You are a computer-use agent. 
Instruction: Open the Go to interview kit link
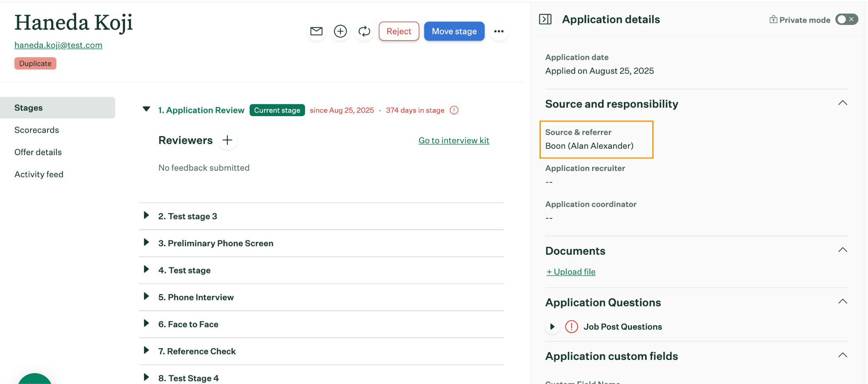(x=454, y=140)
